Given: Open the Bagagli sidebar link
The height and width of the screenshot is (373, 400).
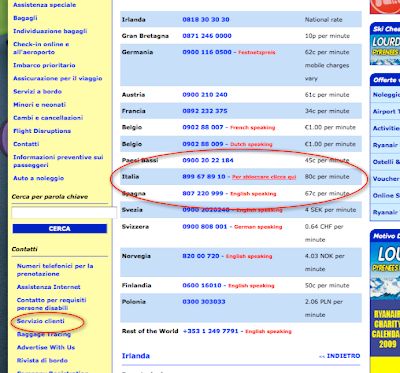Looking at the screenshot, I should (25, 18).
